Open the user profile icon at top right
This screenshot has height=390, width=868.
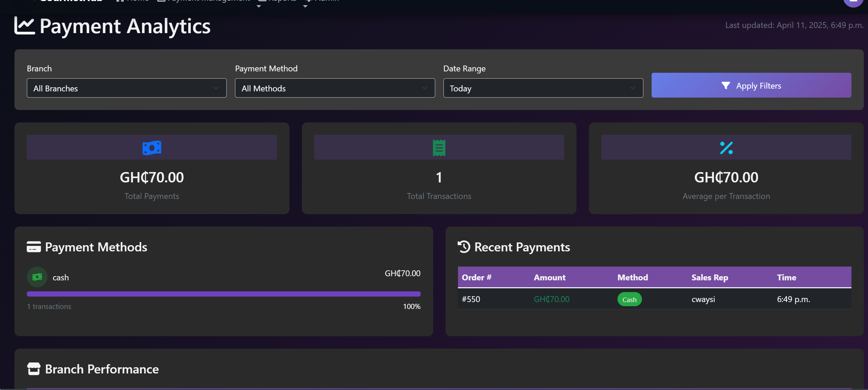coord(853,2)
